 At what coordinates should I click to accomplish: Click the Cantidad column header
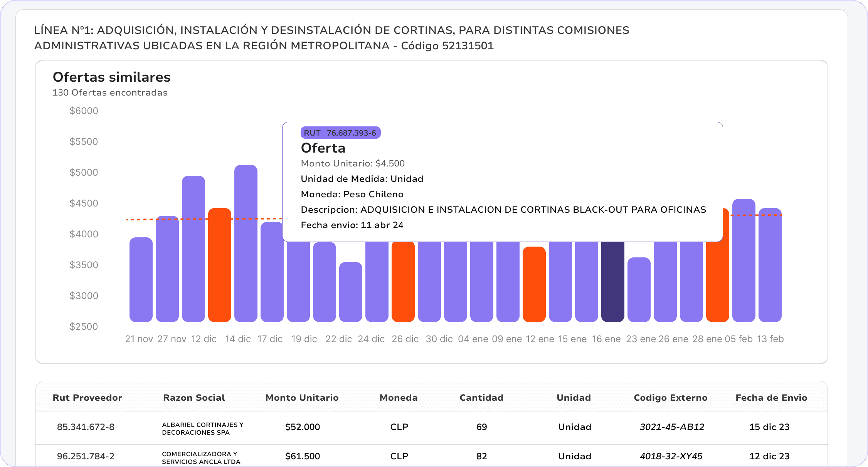pos(481,398)
